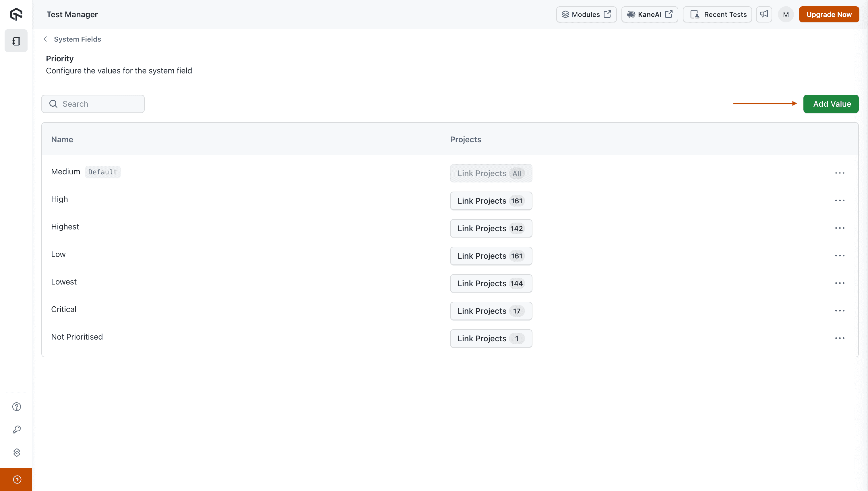Open more options for Highest row
This screenshot has height=491, width=868.
(840, 228)
